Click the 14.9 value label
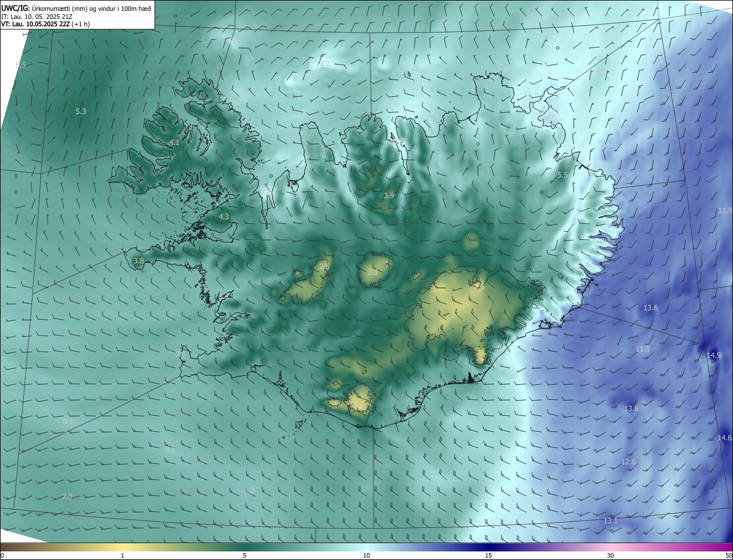This screenshot has width=733, height=560. coord(714,355)
